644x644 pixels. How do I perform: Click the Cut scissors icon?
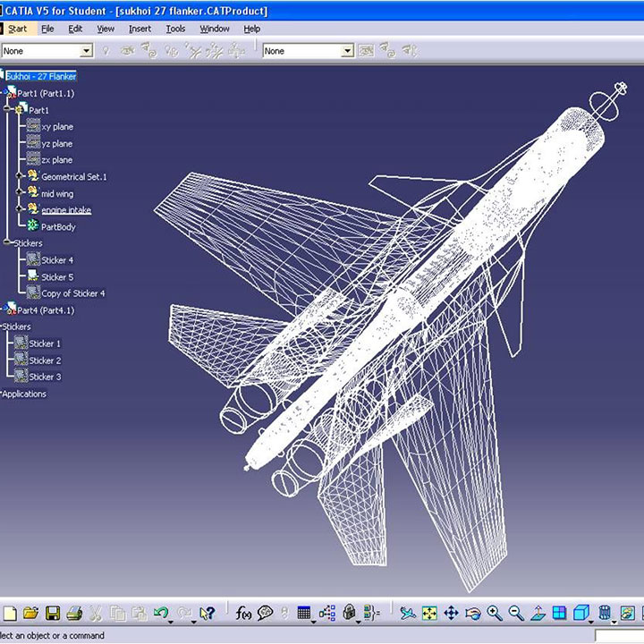(x=96, y=614)
